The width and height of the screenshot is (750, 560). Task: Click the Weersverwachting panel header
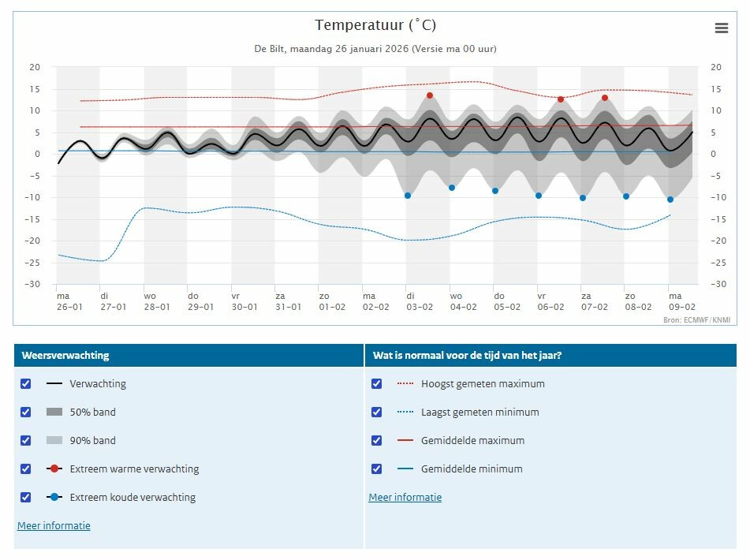[x=189, y=355]
